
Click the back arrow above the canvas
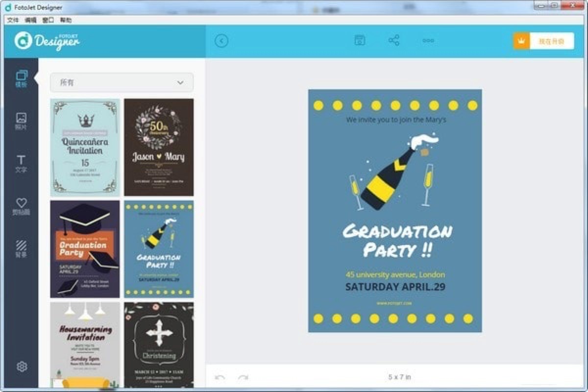222,41
